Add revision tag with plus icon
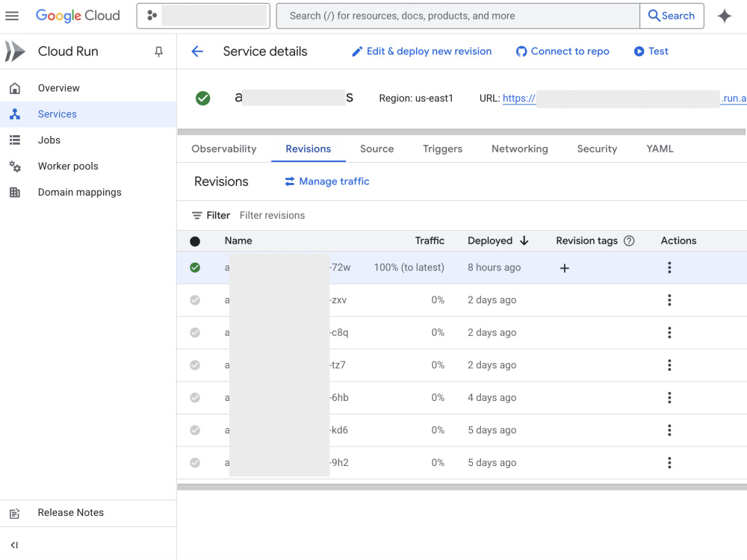This screenshot has width=747, height=560. pyautogui.click(x=565, y=268)
